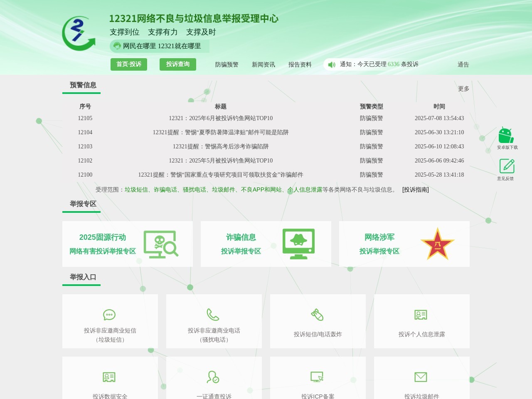The width and height of the screenshot is (532, 399).
Task: Click the speaker icon next to the notice
Action: (x=331, y=64)
